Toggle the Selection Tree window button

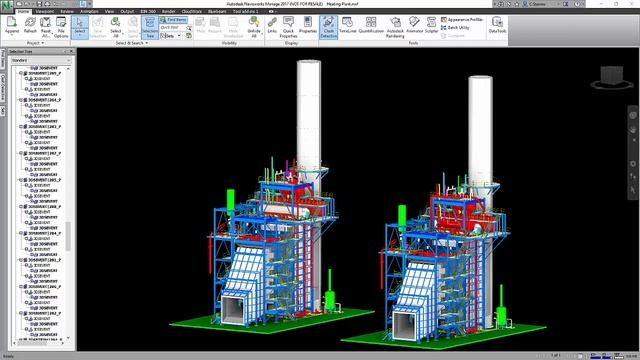click(150, 27)
